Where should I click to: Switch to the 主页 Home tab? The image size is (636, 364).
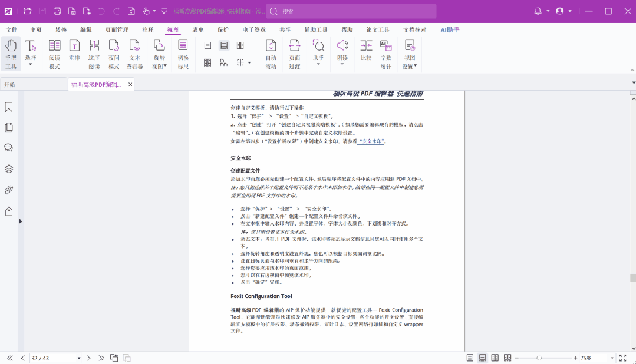tap(36, 29)
